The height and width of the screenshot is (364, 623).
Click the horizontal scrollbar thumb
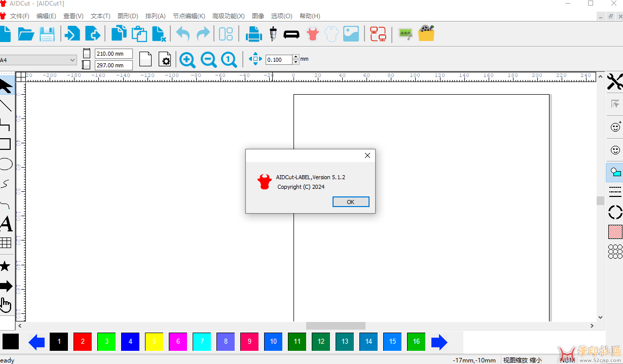[336, 326]
